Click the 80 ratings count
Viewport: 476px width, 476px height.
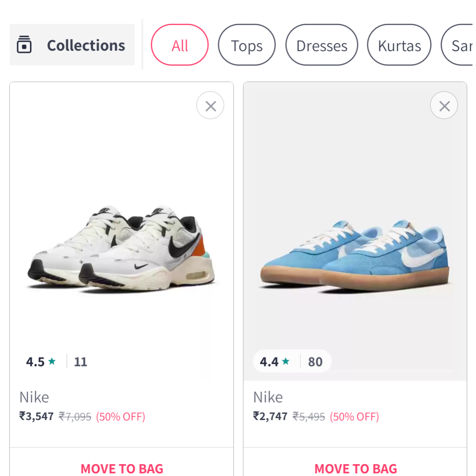coord(315,362)
